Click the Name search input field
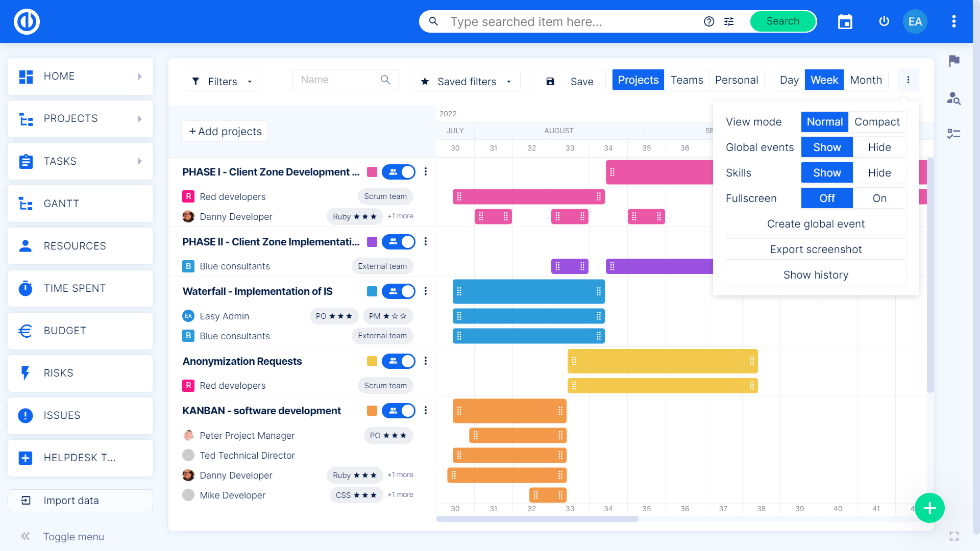Viewport: 980px width, 551px height. 339,80
